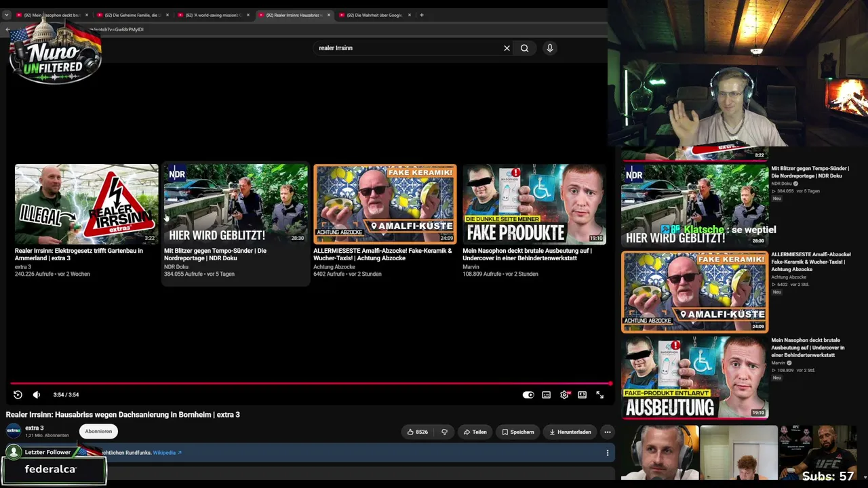The height and width of the screenshot is (488, 868).
Task: Click '1,21 Mio. Abonnenten' subscriber count
Action: 47,435
